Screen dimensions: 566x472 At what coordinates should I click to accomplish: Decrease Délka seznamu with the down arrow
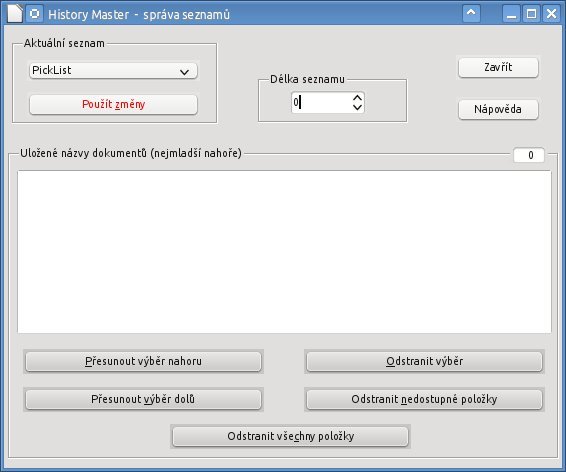tap(357, 107)
